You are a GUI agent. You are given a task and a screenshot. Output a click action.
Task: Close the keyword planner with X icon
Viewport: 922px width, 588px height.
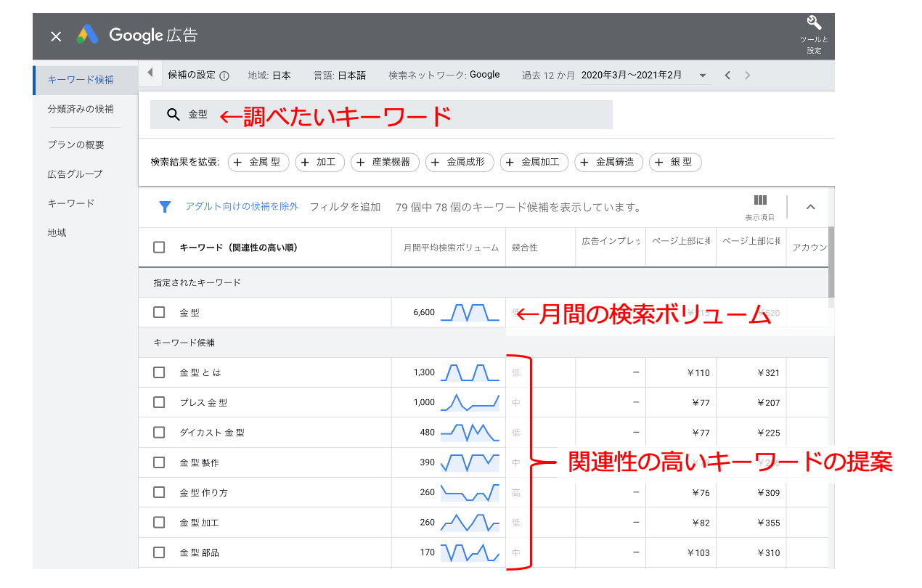tap(56, 36)
